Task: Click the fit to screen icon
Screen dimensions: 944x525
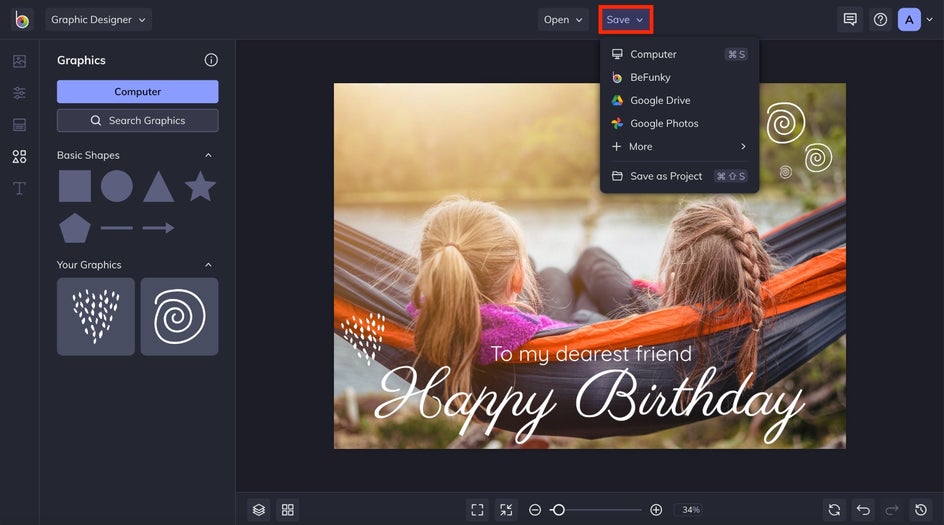Action: (x=477, y=510)
